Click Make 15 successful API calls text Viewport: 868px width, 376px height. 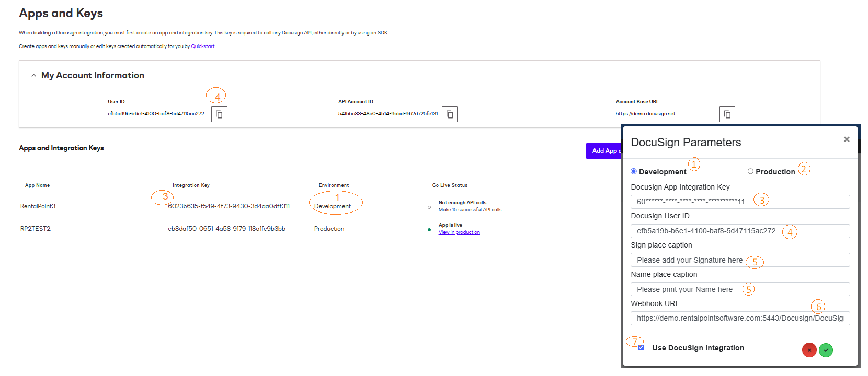point(470,210)
